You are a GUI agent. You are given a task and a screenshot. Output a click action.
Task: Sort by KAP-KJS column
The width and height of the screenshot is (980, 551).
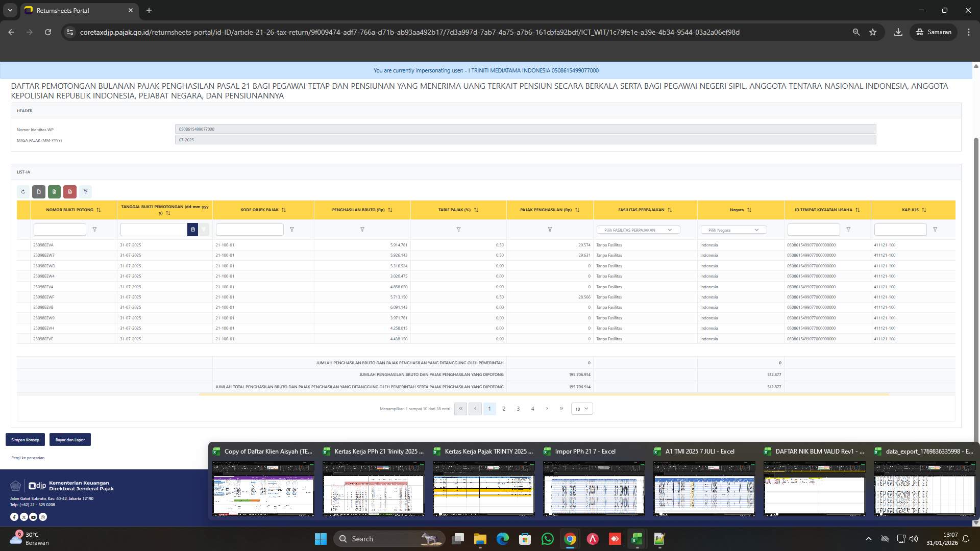click(x=924, y=210)
